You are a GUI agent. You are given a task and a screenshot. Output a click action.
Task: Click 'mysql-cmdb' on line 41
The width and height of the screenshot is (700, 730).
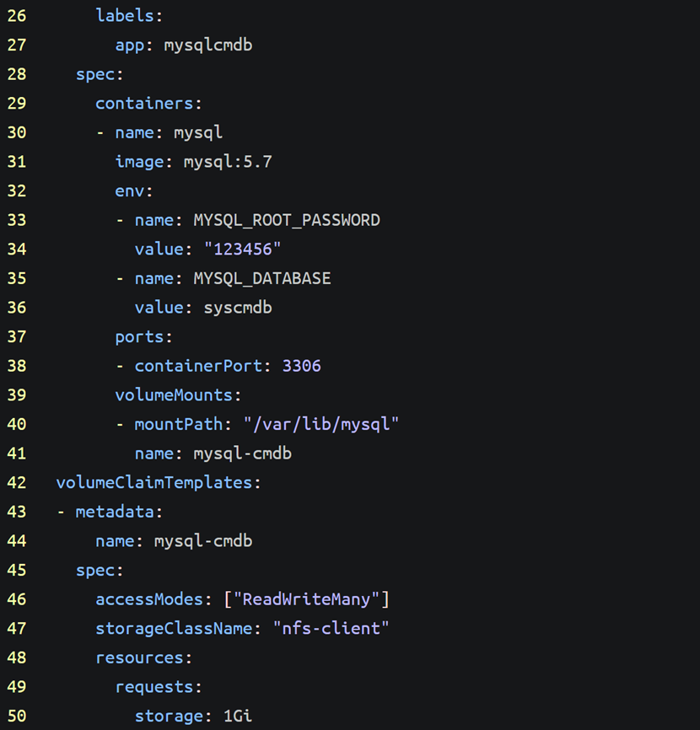(x=243, y=454)
